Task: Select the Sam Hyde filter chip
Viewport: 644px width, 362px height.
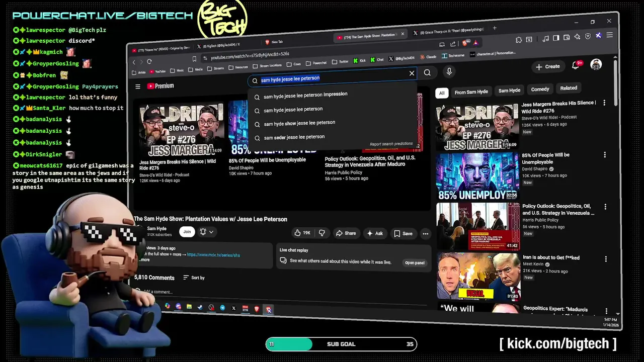Action: tap(509, 90)
